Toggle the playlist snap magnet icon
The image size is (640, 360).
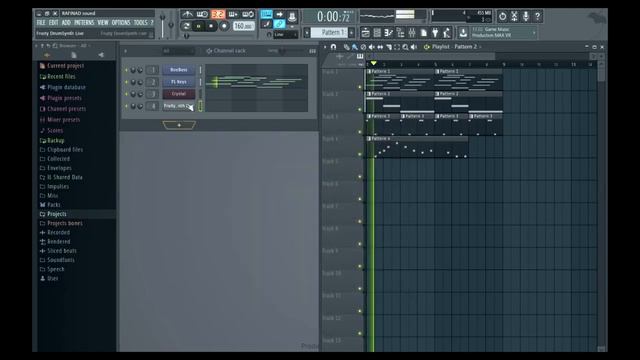(x=333, y=47)
